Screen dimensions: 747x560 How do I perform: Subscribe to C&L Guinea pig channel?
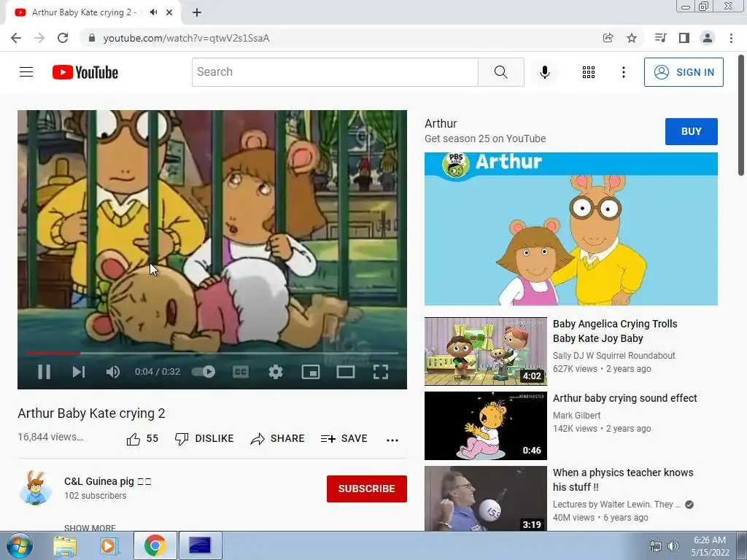click(x=366, y=489)
